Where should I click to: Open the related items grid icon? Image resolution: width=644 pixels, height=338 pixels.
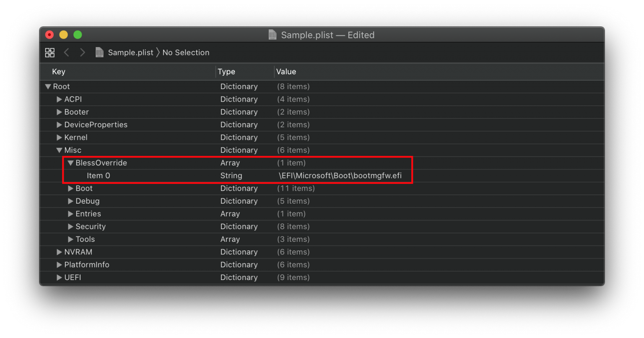50,52
